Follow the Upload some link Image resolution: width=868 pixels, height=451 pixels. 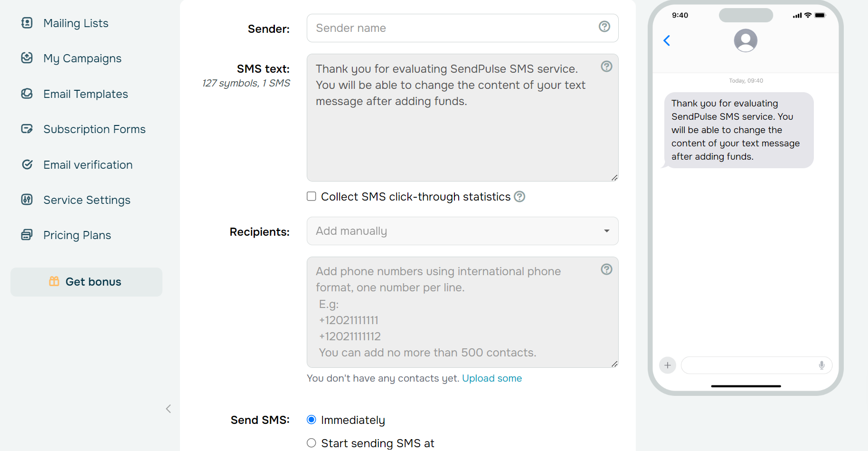tap(491, 378)
